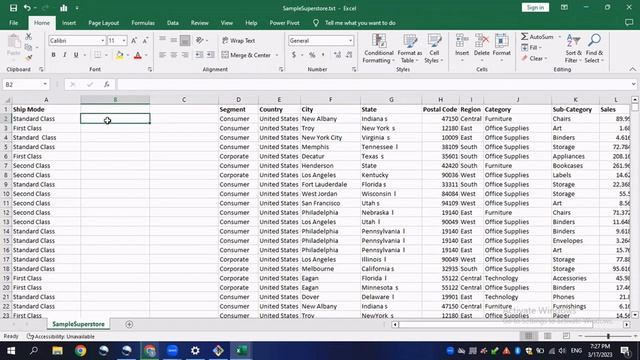Decrease font size with the smaller A
Image resolution: width=640 pixels, height=360 pixels.
[x=145, y=40]
